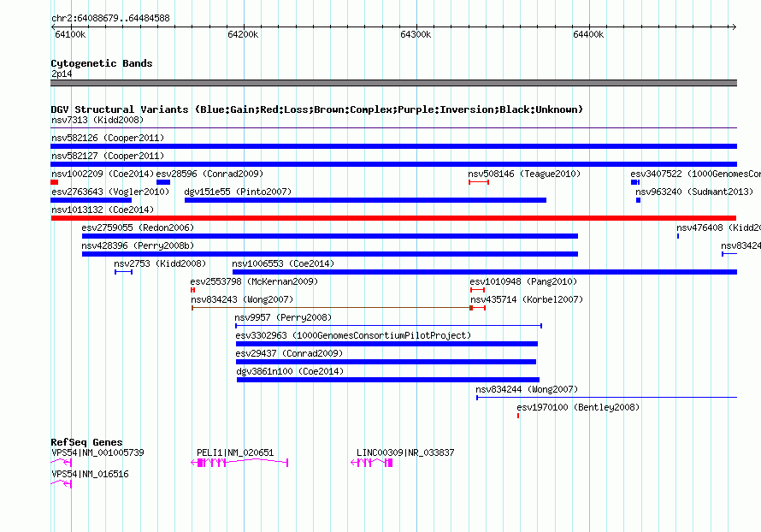This screenshot has height=532, width=761.
Task: Click the red nsv1002209 (Coe2014) loss block
Action: coord(55,182)
